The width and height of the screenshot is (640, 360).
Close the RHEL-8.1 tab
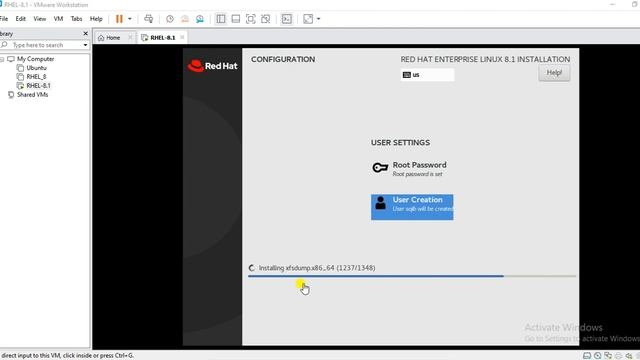click(182, 38)
